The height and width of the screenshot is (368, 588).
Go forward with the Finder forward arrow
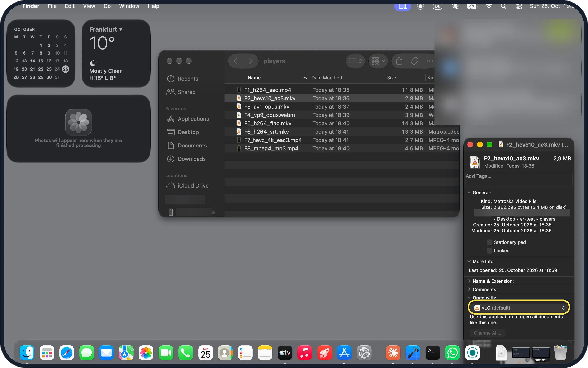pos(251,61)
